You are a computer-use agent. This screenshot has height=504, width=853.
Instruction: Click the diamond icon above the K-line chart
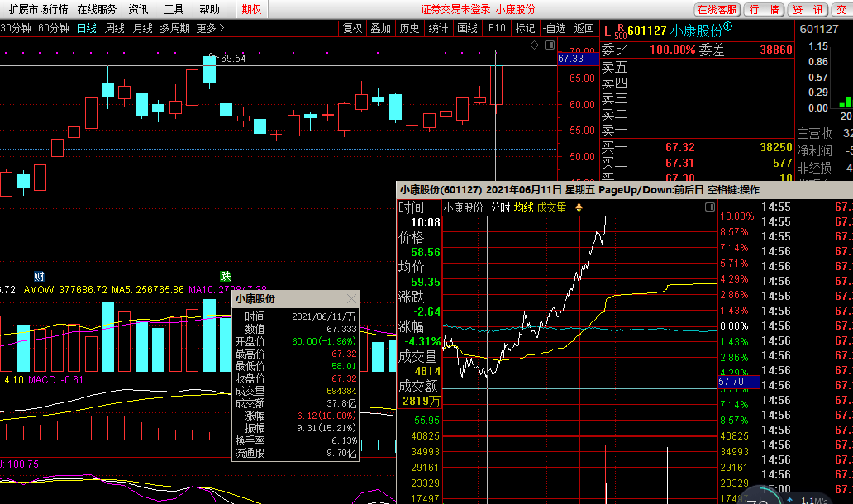534,45
